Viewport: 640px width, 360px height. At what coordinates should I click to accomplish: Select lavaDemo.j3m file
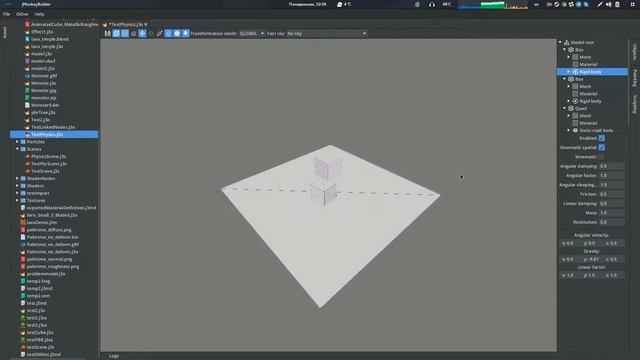coord(42,222)
